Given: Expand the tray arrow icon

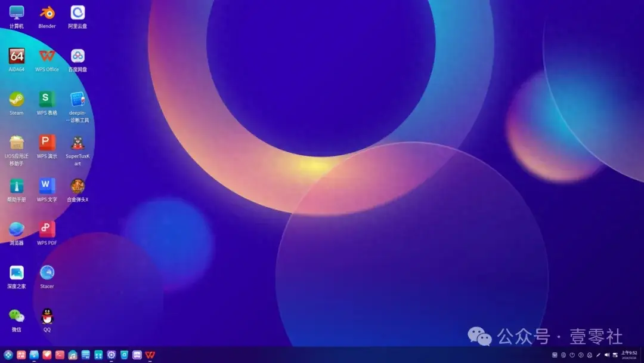Looking at the screenshot, I should pyautogui.click(x=581, y=355).
